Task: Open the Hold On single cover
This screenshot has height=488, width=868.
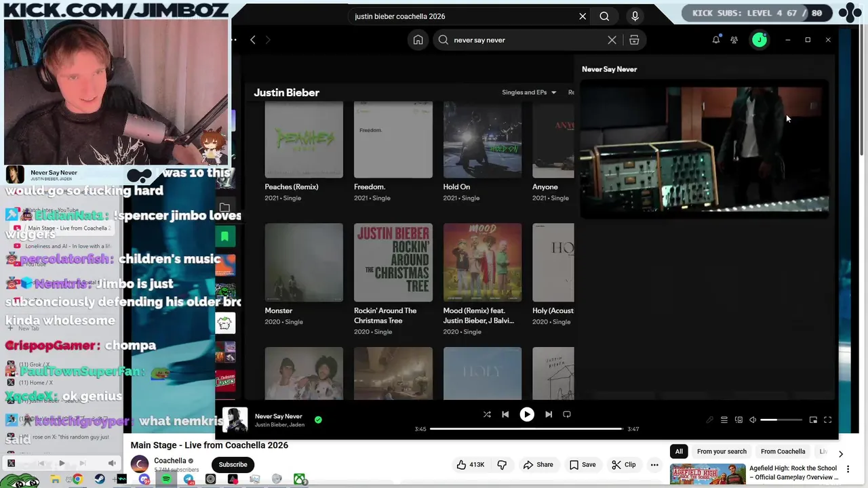Action: [x=482, y=140]
